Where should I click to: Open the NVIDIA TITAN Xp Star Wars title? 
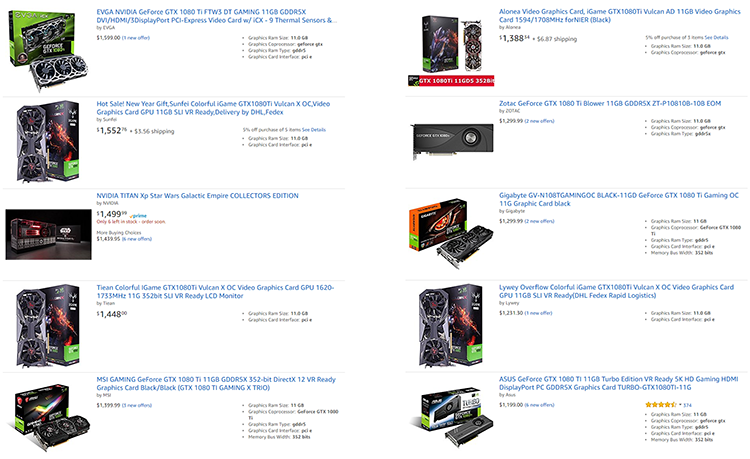coord(198,196)
